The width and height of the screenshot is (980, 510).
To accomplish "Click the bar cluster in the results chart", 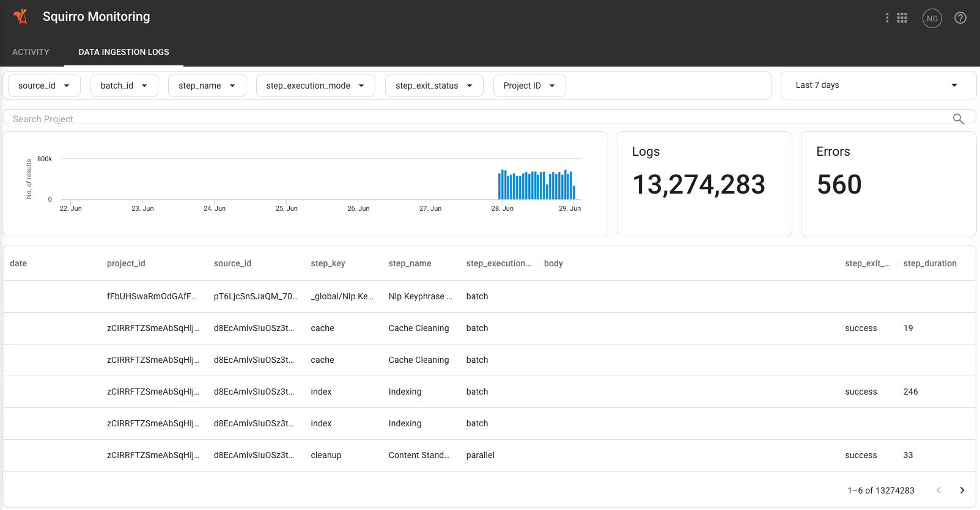I will tap(537, 185).
